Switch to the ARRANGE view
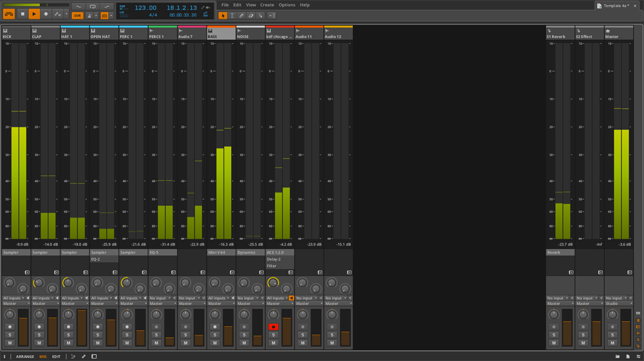Image resolution: width=644 pixels, height=361 pixels. [25, 356]
